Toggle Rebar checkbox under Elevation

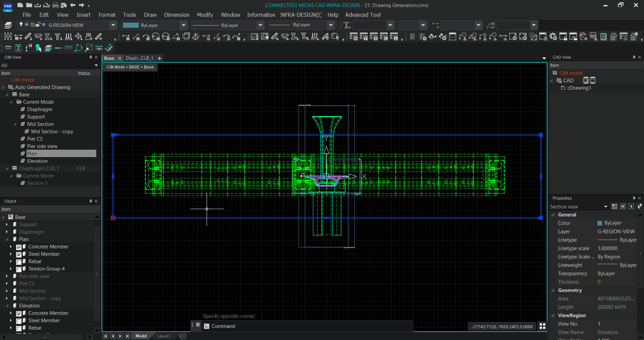19,328
